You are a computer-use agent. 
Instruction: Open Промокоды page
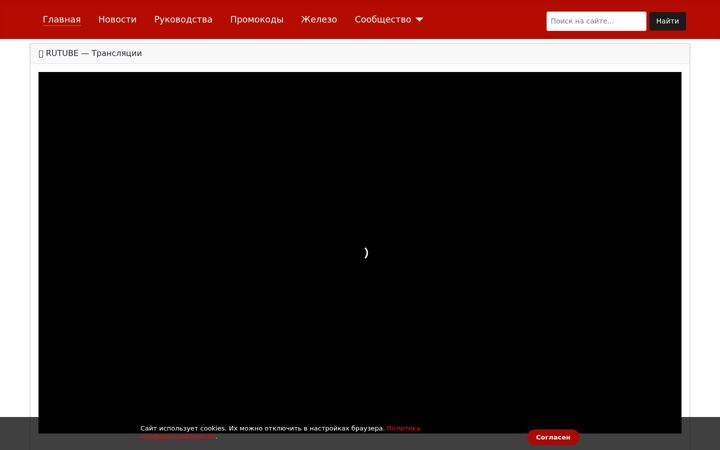coord(257,19)
